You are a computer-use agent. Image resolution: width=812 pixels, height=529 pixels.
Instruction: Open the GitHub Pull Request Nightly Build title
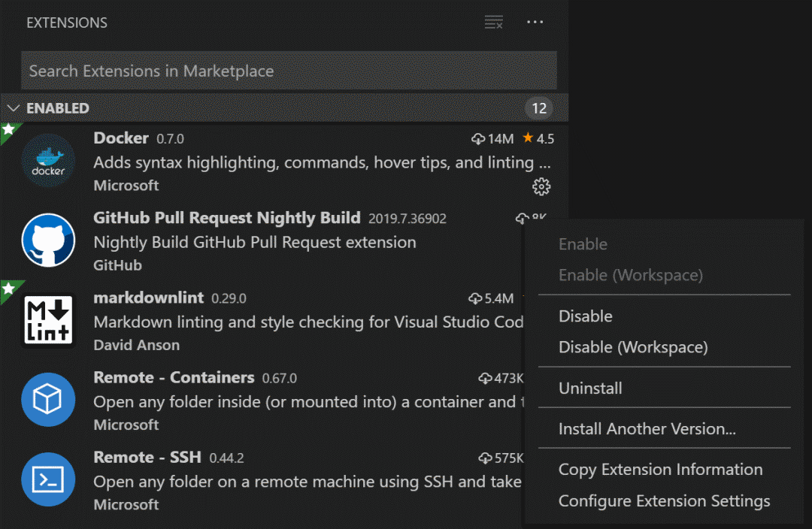226,218
